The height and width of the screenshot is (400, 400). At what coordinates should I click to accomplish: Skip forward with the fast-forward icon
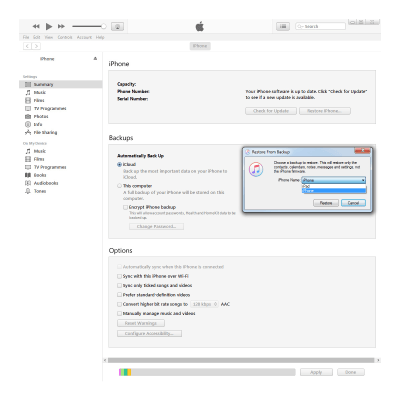click(x=61, y=26)
